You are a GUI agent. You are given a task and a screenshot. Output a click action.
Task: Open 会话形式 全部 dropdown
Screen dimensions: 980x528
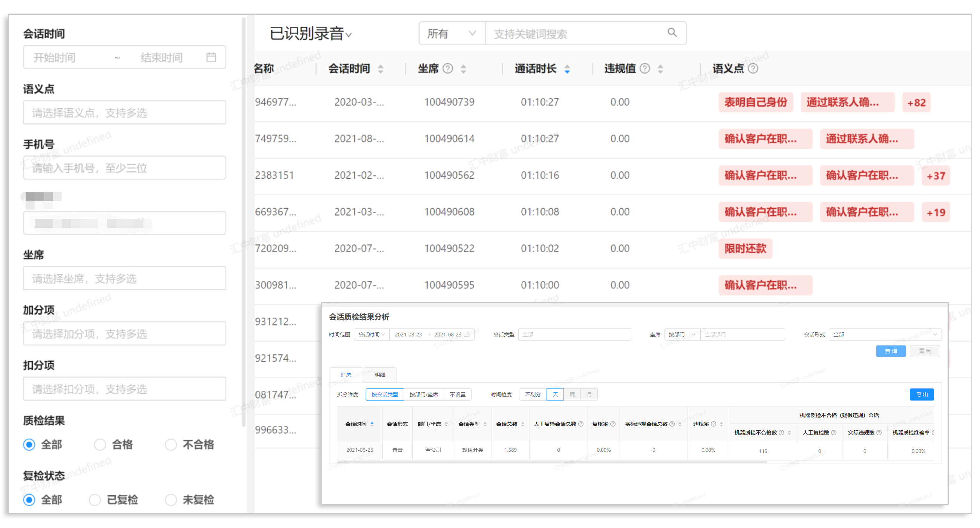tap(885, 335)
